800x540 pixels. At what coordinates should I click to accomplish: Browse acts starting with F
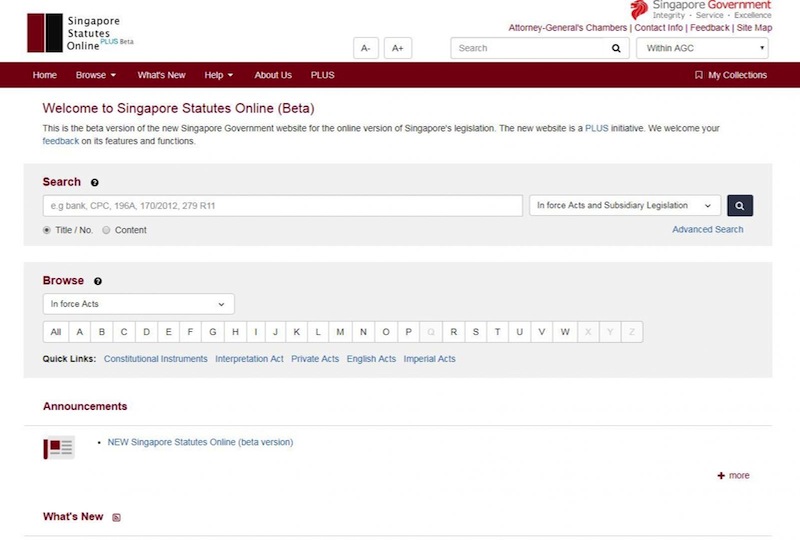190,332
